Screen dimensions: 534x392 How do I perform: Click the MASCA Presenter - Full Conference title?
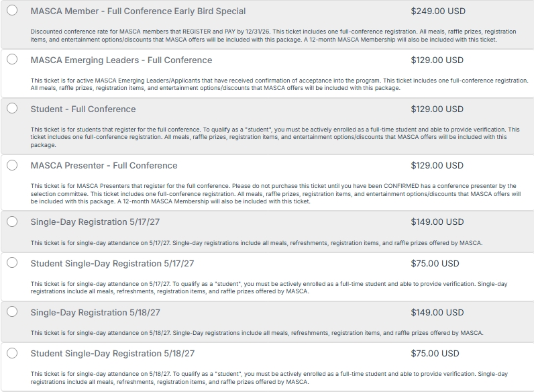104,166
